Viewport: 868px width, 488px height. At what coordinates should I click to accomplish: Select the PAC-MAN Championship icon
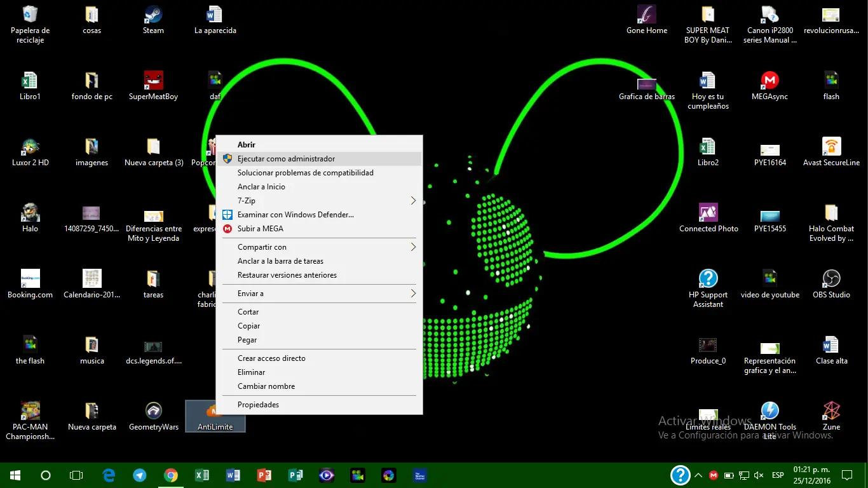click(30, 421)
